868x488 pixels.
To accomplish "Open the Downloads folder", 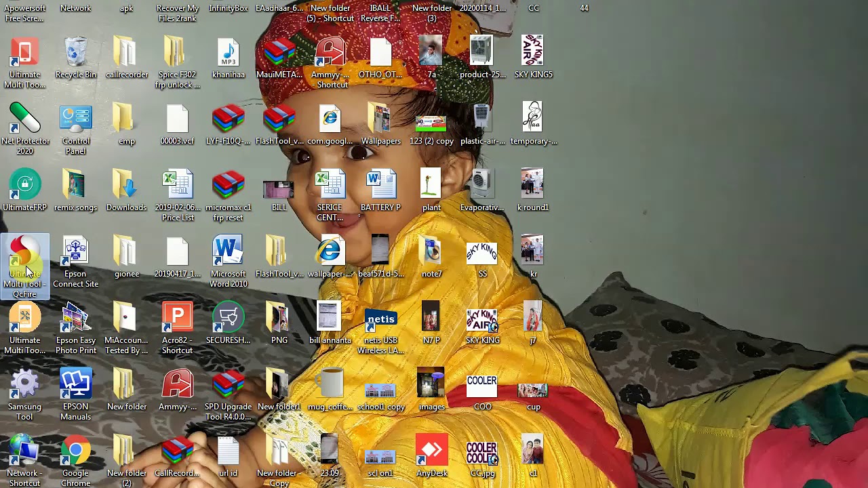I will point(127,186).
